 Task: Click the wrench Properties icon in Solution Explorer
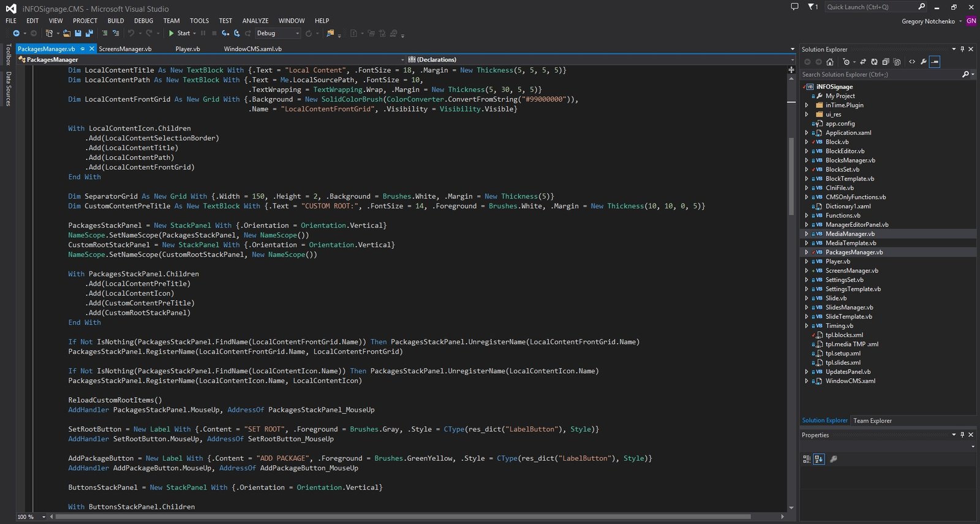point(924,62)
